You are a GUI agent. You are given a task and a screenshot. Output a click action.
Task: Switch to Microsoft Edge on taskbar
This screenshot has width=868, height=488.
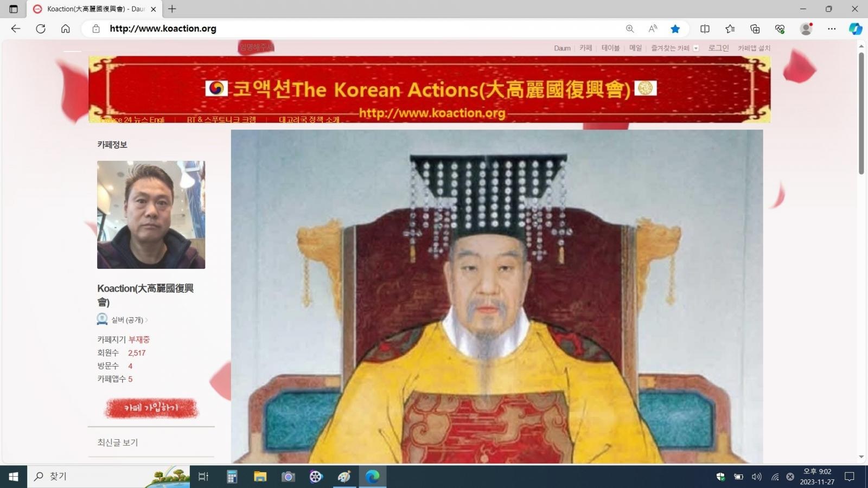[x=373, y=477]
